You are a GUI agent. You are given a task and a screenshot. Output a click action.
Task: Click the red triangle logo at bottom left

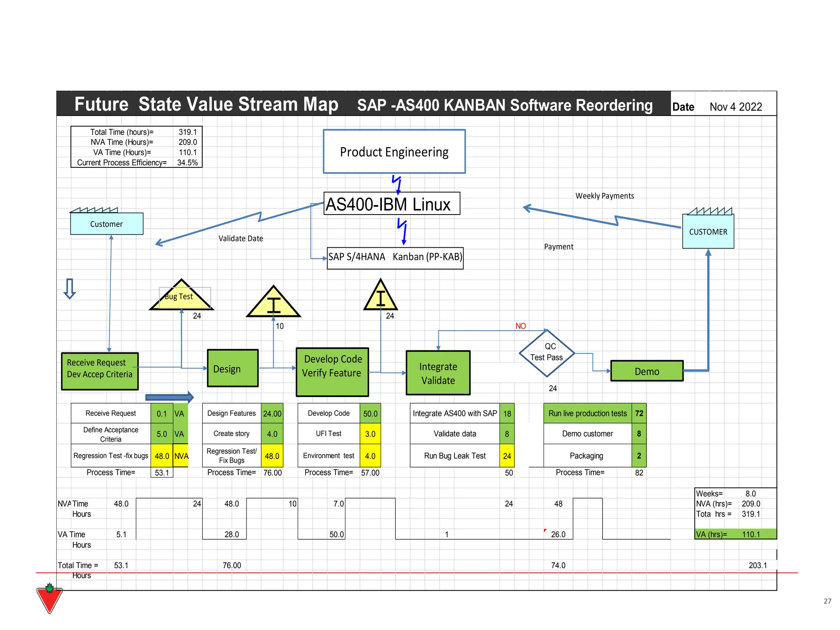tap(49, 599)
